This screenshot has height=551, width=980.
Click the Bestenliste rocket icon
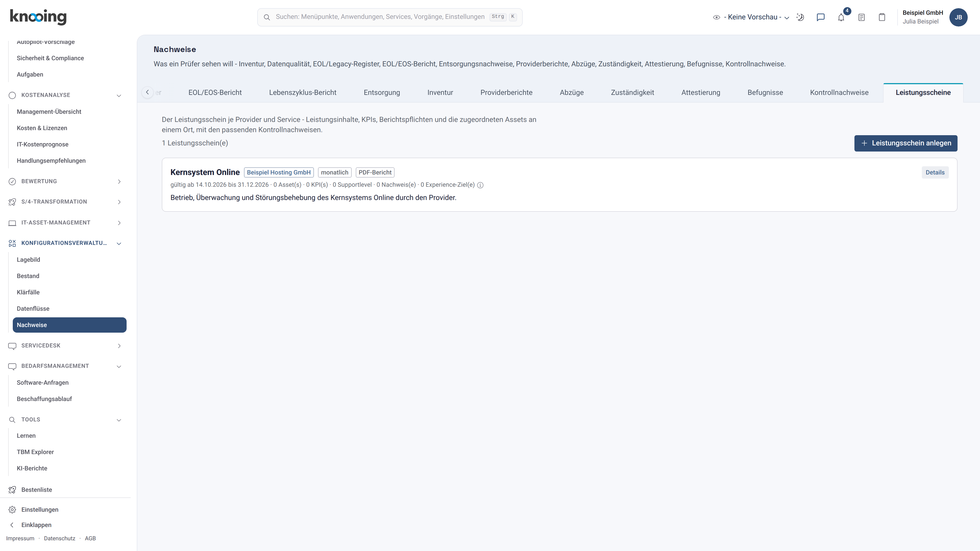click(x=12, y=490)
